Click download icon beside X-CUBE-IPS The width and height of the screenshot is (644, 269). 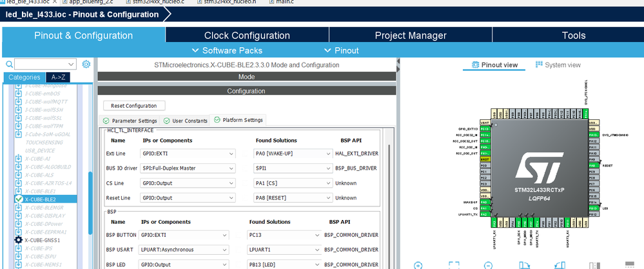pos(19,248)
